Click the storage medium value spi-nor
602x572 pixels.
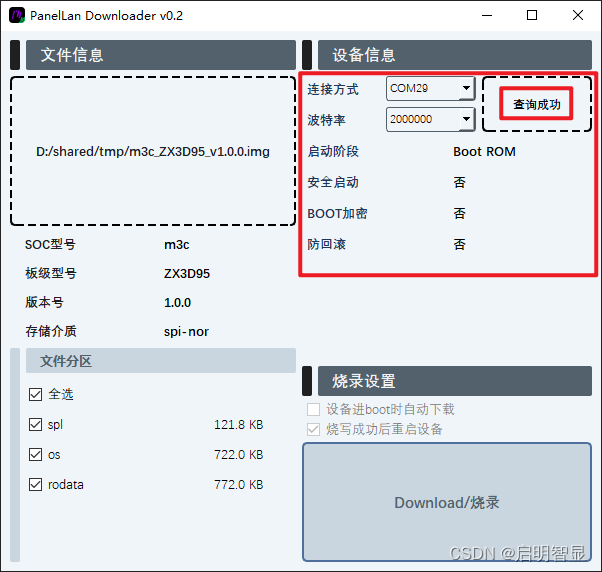186,331
